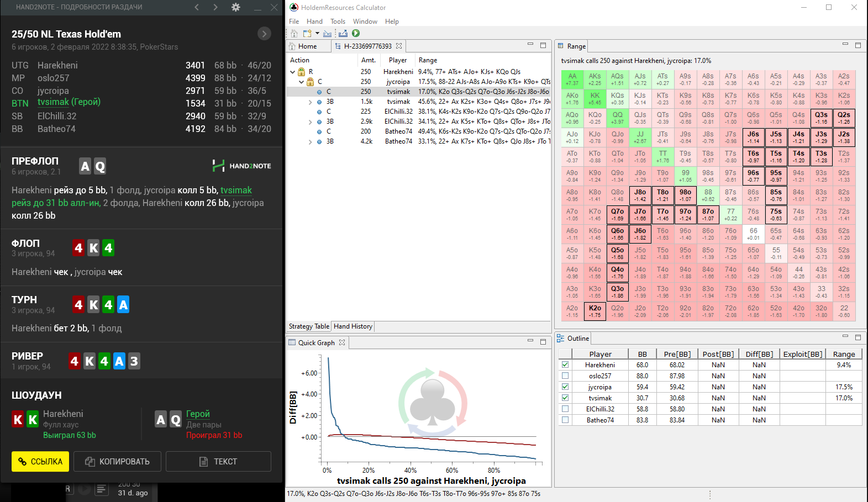Toggle the ElChilli.32 checkbox in Outline
Screen dimensions: 868x502
tap(565, 409)
